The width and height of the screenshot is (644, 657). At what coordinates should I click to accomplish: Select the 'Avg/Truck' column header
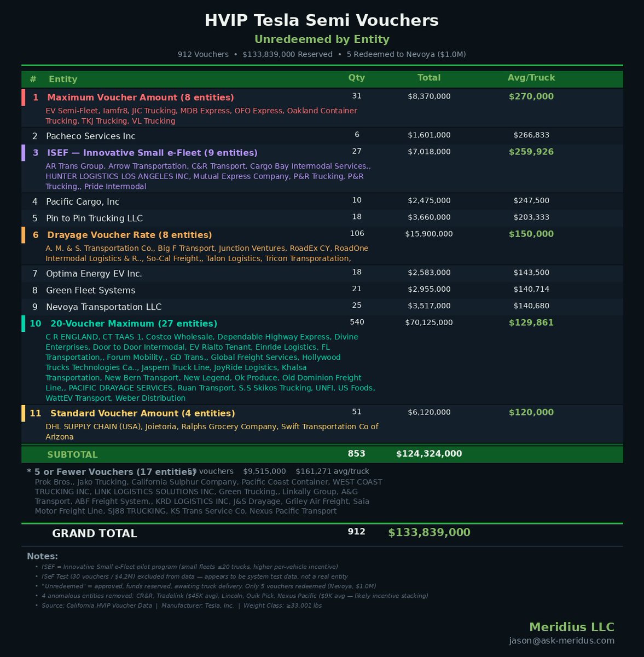[x=531, y=78]
